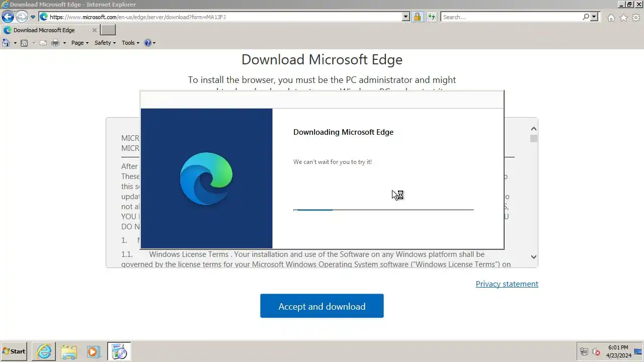Screen dimensions: 644x362
Task: Click the command bar Home icon
Action: coord(6,43)
